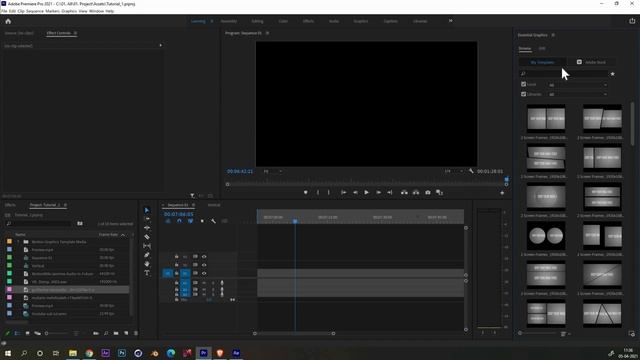Screen dimensions: 640x360
Task: Toggle timeline Snap magnet icon
Action: click(179, 221)
